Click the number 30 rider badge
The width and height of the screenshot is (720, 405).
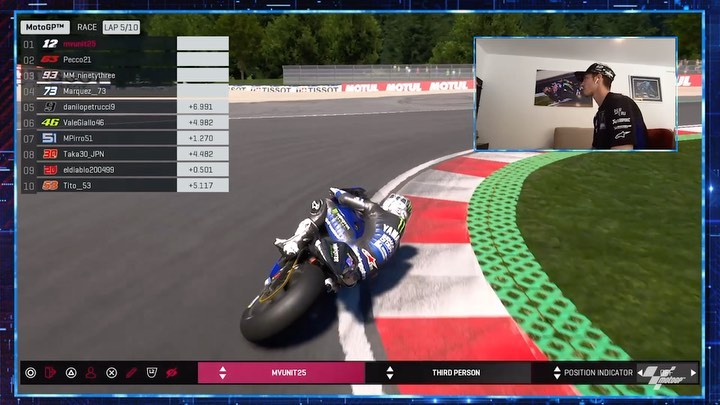tap(50, 154)
